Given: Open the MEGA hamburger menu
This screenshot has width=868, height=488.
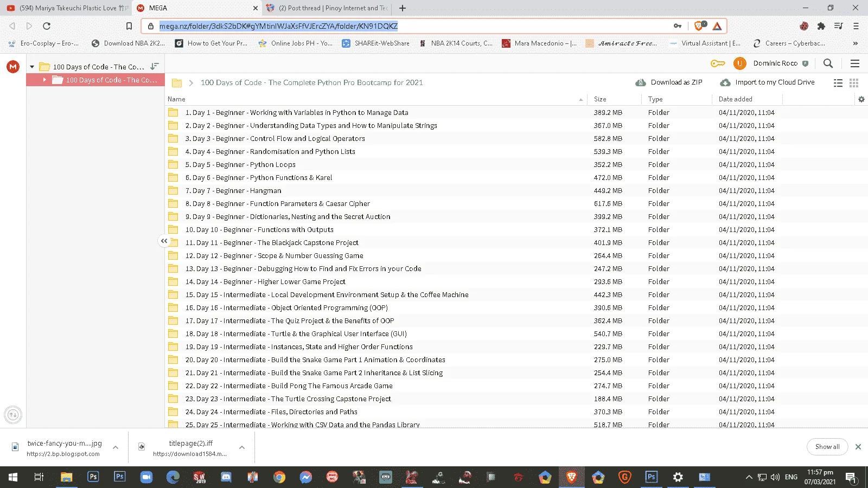Looking at the screenshot, I should 855,63.
